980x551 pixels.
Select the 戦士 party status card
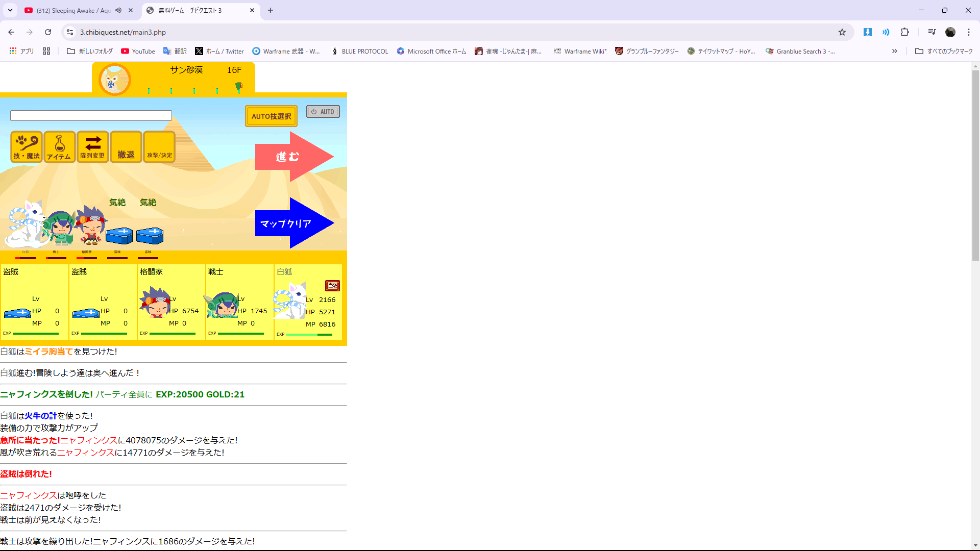(239, 302)
